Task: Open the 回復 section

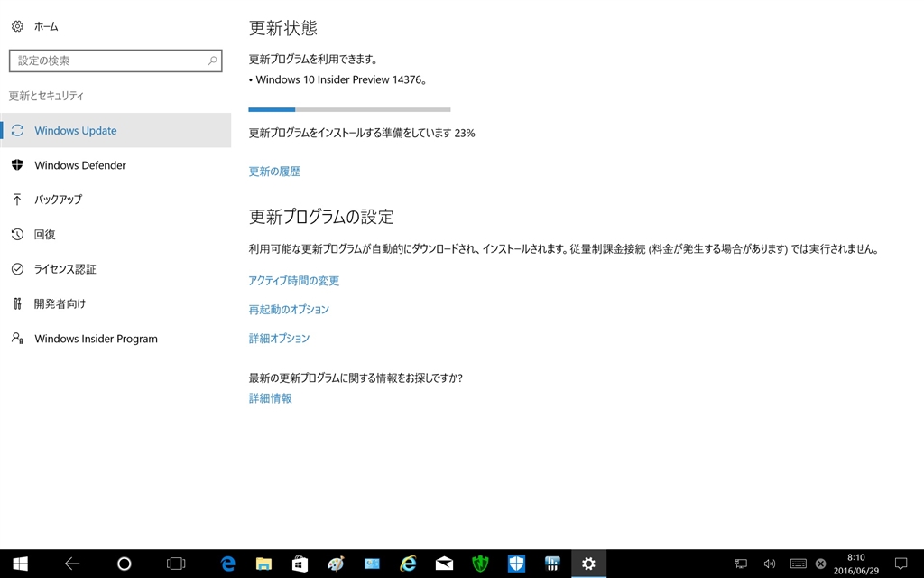Action: pos(115,234)
